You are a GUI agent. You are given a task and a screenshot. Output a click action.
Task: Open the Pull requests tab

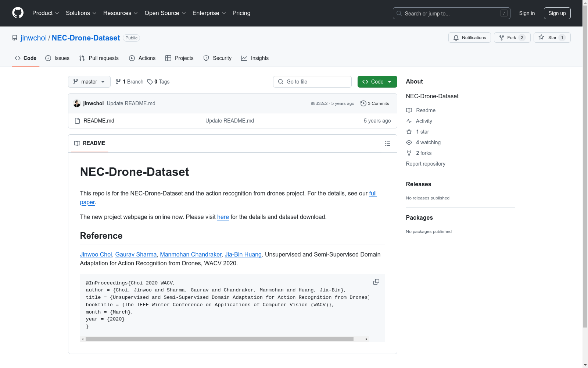99,58
